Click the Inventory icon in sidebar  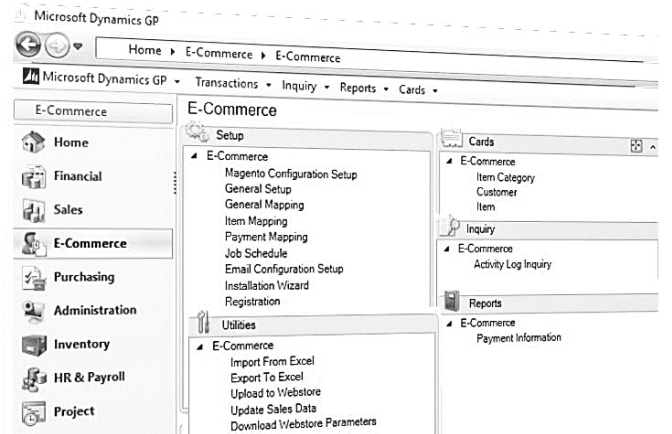tap(34, 345)
